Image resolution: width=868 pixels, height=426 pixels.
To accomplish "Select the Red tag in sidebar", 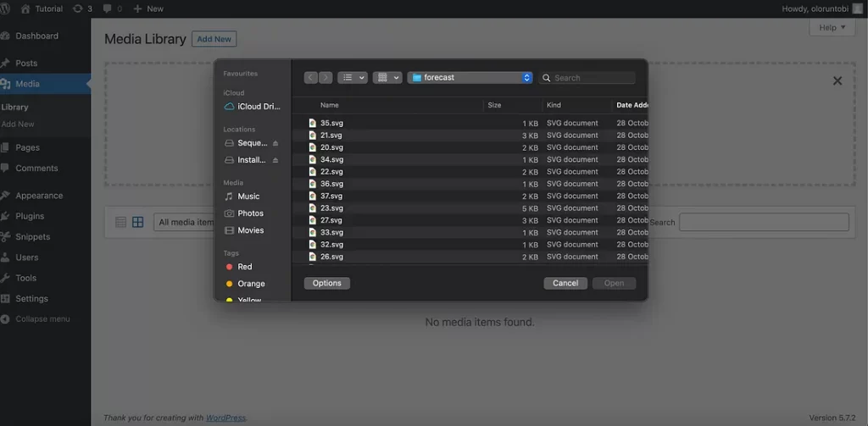I will click(x=244, y=267).
